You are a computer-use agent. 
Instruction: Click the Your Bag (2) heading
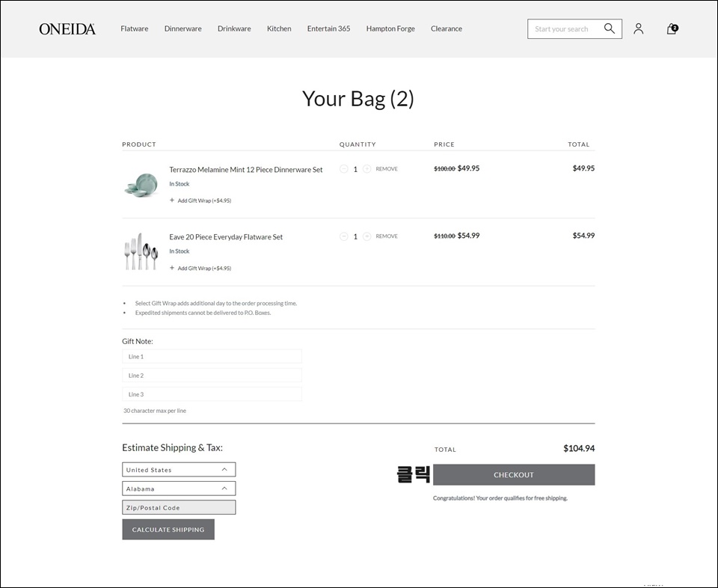tap(358, 99)
